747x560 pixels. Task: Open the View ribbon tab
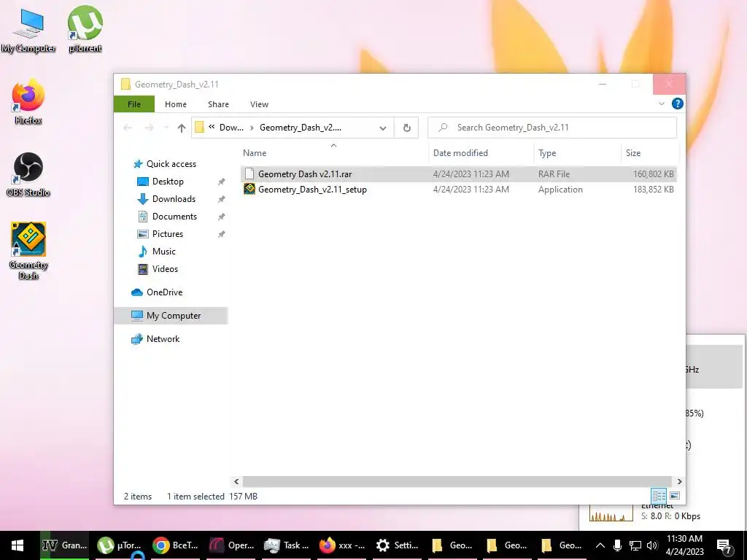click(x=259, y=104)
